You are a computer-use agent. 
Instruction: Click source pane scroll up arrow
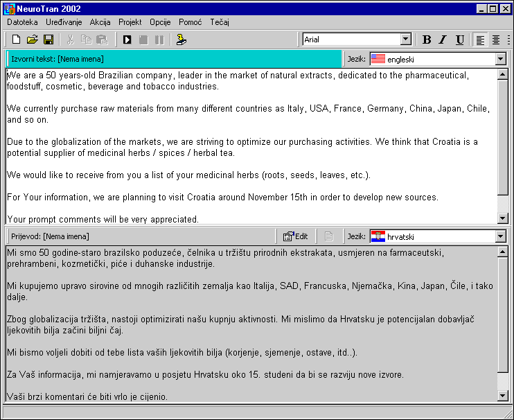(x=502, y=74)
